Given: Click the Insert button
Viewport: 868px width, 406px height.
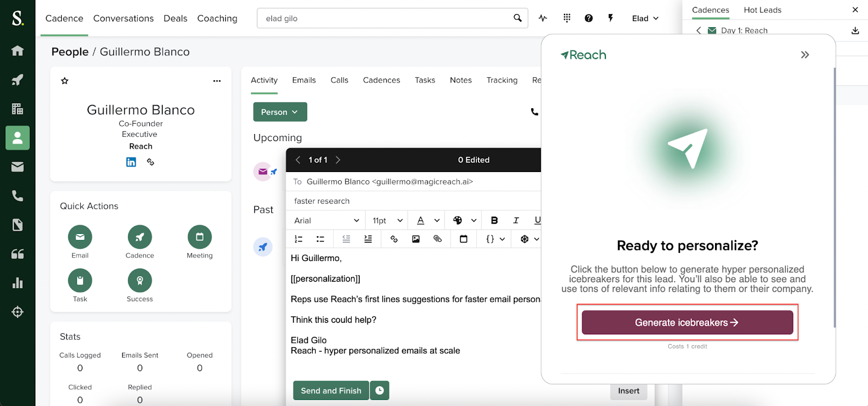Looking at the screenshot, I should point(629,391).
